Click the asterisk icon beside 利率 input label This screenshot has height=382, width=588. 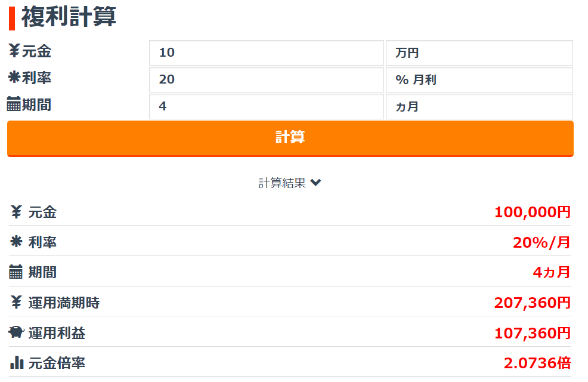[15, 78]
